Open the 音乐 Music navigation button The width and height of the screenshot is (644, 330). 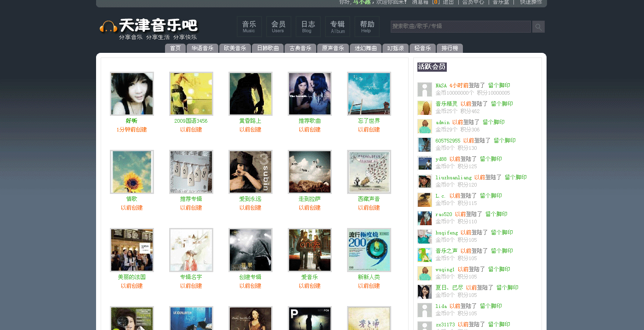pyautogui.click(x=249, y=27)
